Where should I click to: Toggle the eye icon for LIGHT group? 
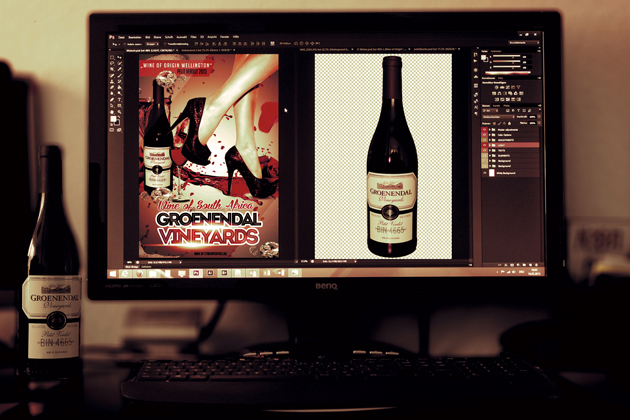point(484,145)
